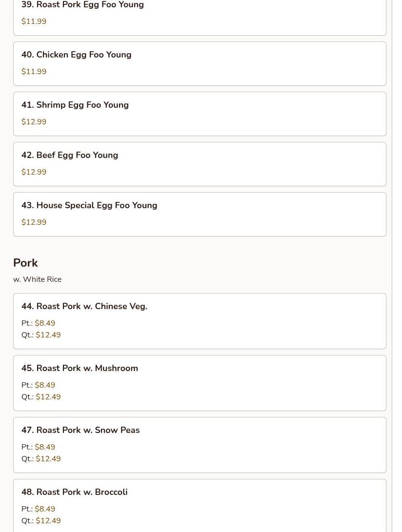Screen dimensions: 402x532
Task: Click the Pork section heading
Action: coord(25,263)
